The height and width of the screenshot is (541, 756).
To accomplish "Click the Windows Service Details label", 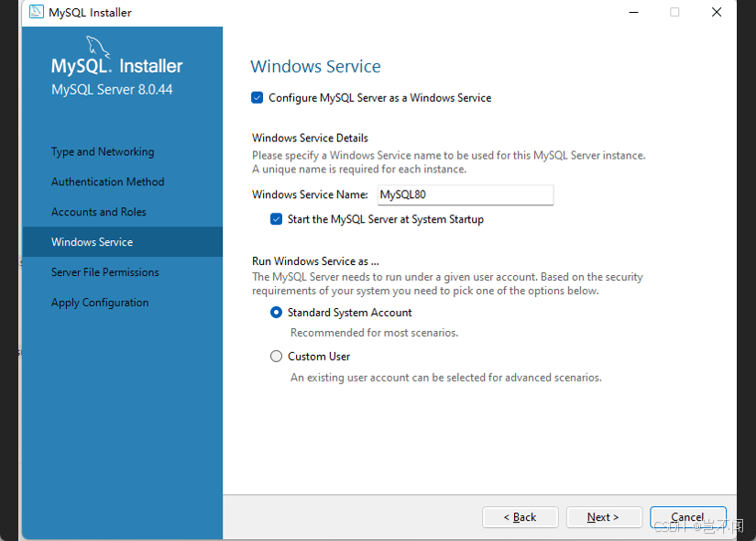I will [x=310, y=138].
